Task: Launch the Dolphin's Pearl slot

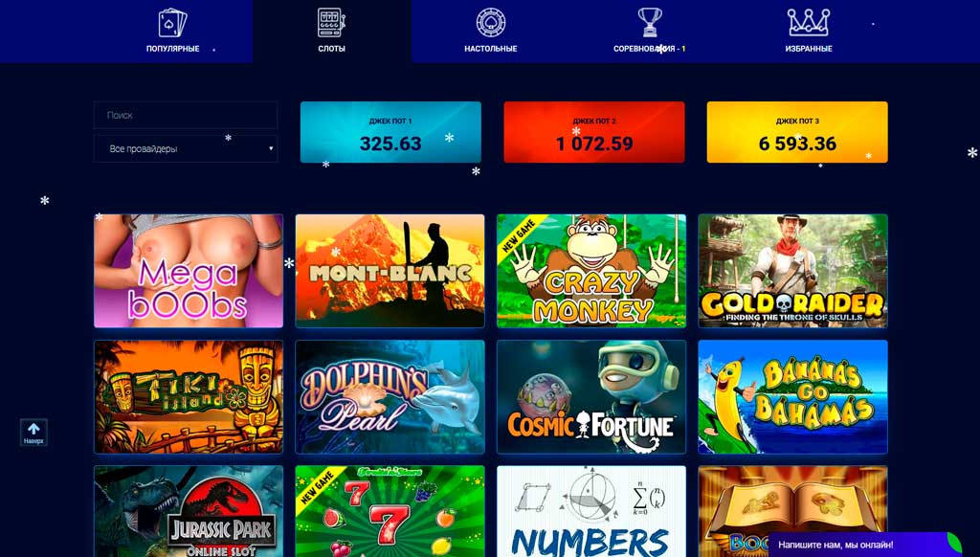Action: pyautogui.click(x=390, y=397)
